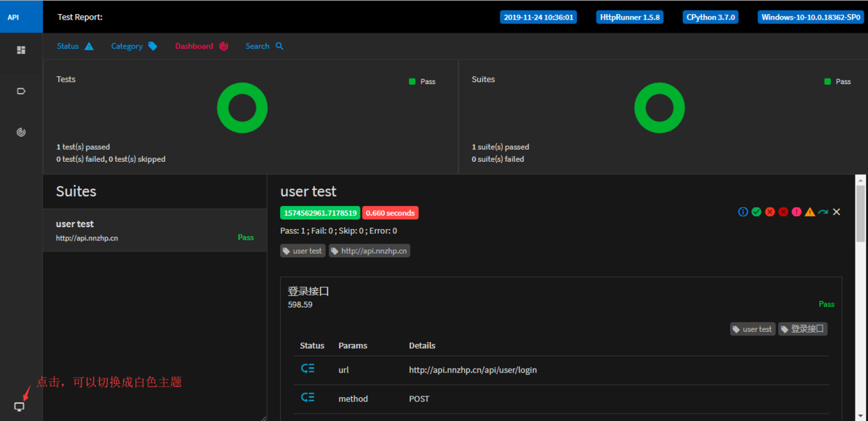Open the Search box toggle
This screenshot has width=868, height=421.
[265, 46]
